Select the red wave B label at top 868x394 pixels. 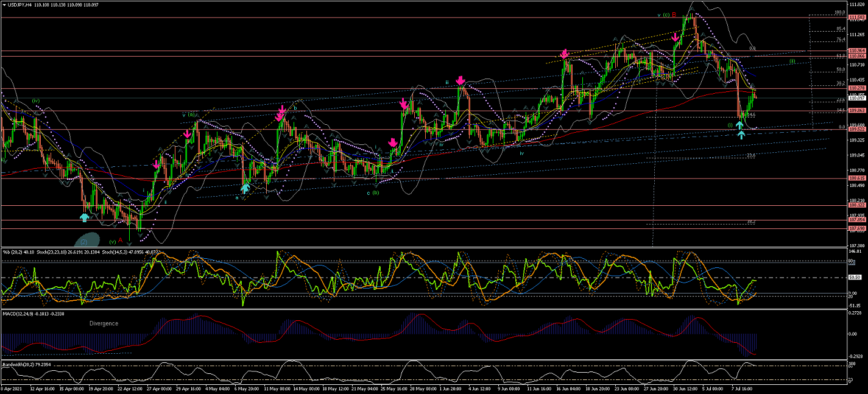click(674, 15)
